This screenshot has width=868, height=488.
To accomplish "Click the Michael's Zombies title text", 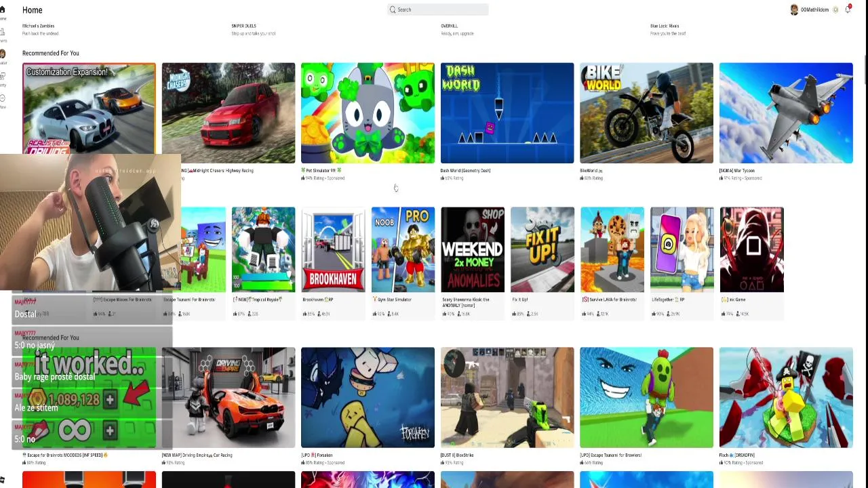I will [38, 26].
